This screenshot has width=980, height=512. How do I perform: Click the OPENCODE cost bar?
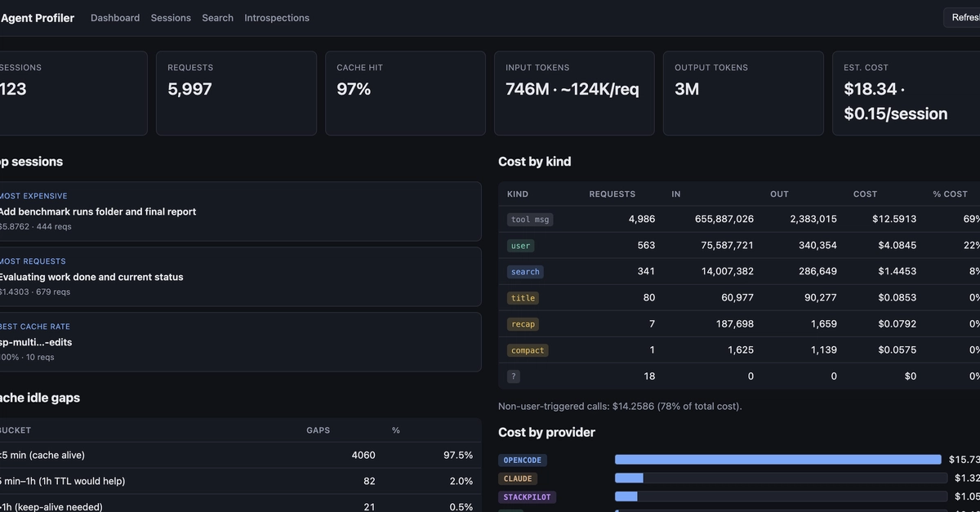tap(777, 460)
